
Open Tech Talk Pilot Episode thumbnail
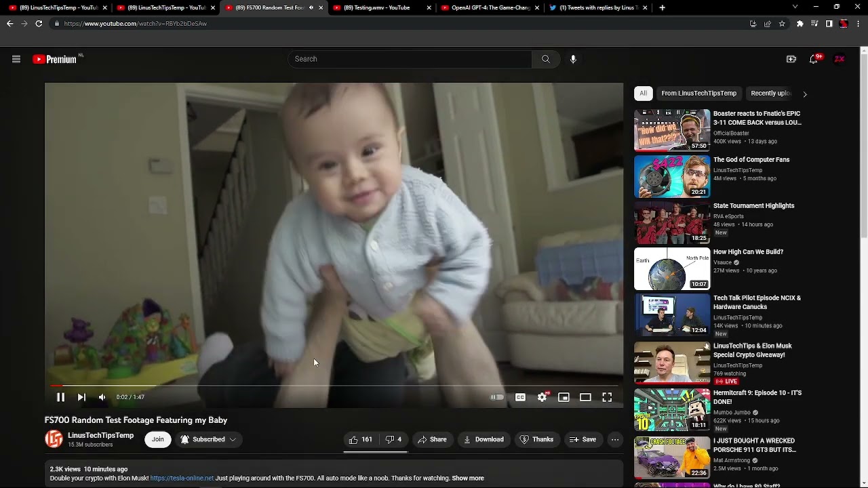pos(672,314)
